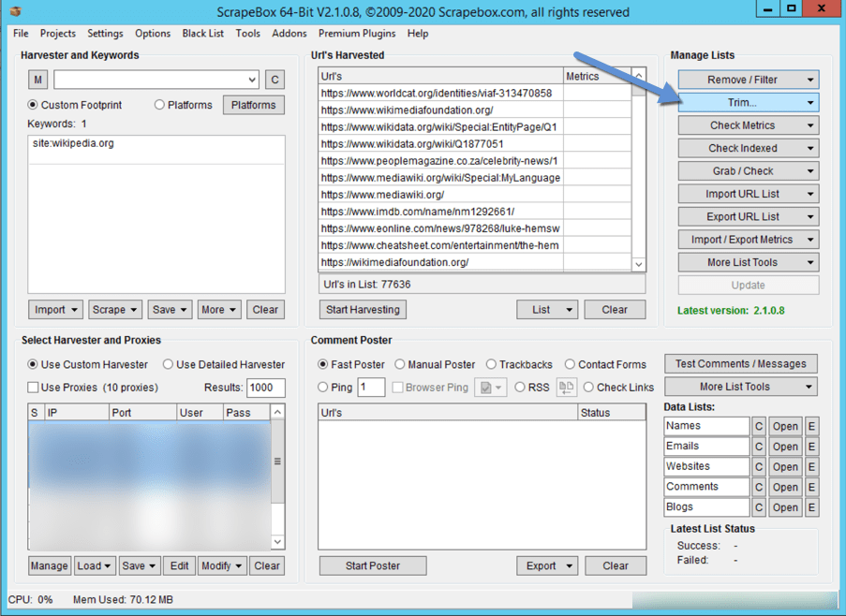Clear the Emails data list with C
Screen dimensions: 846x616
point(759,447)
